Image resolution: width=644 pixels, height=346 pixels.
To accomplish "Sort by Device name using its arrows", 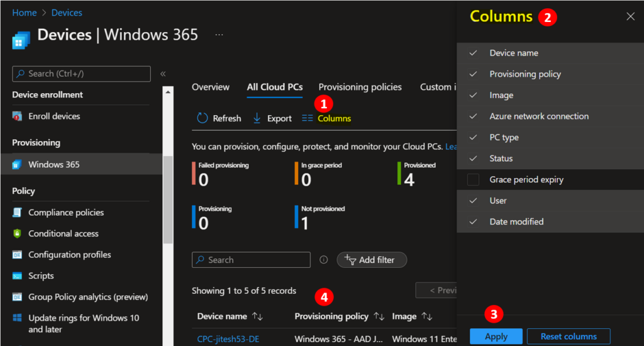I will (x=257, y=316).
